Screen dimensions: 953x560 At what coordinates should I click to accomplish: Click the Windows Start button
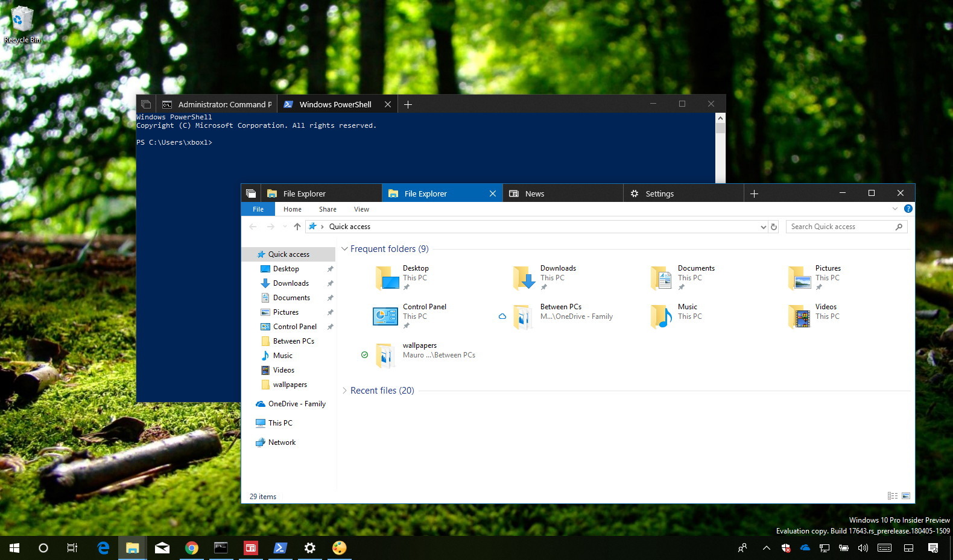(14, 548)
